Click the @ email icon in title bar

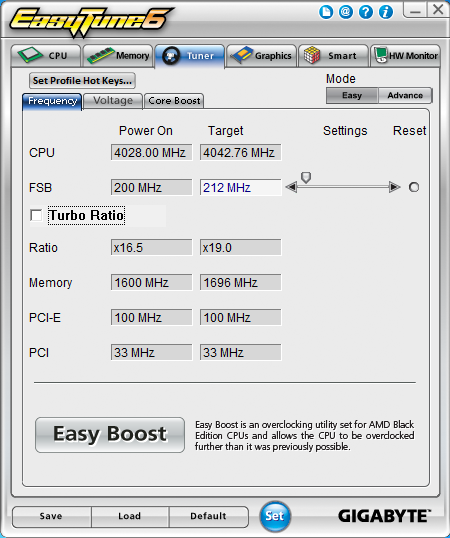[346, 12]
